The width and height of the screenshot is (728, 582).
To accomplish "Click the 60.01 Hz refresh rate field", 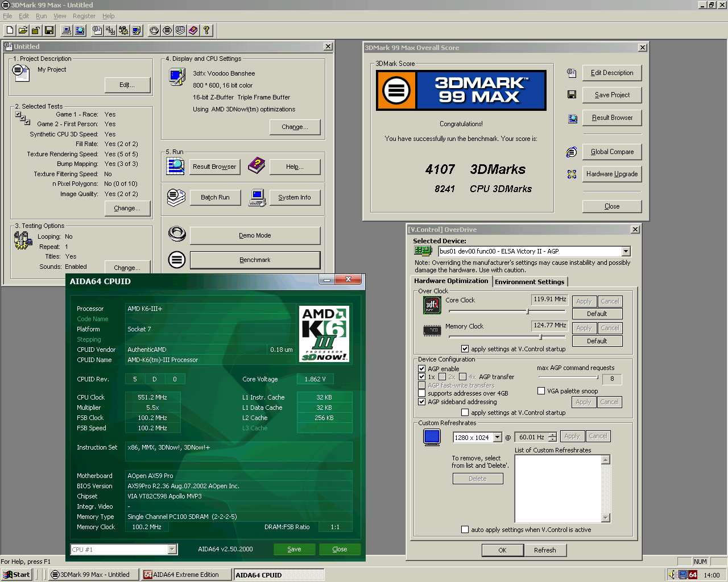I will 531,437.
